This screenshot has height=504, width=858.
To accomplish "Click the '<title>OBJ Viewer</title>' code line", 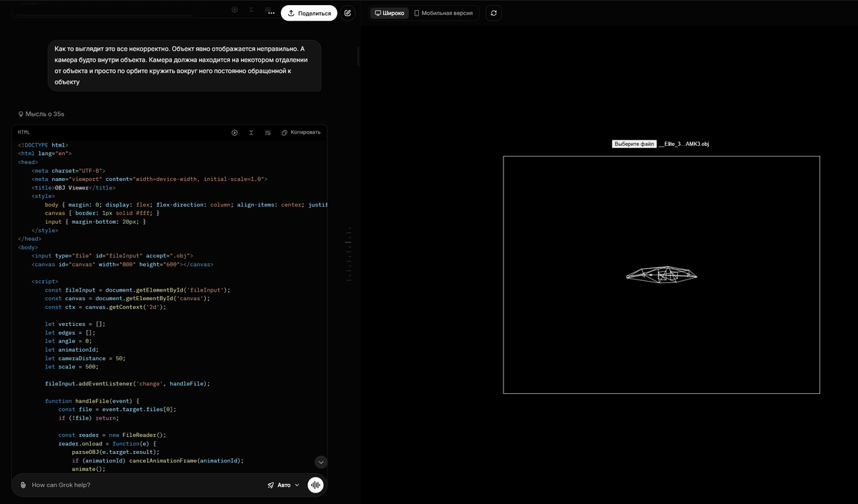I will (x=73, y=187).
